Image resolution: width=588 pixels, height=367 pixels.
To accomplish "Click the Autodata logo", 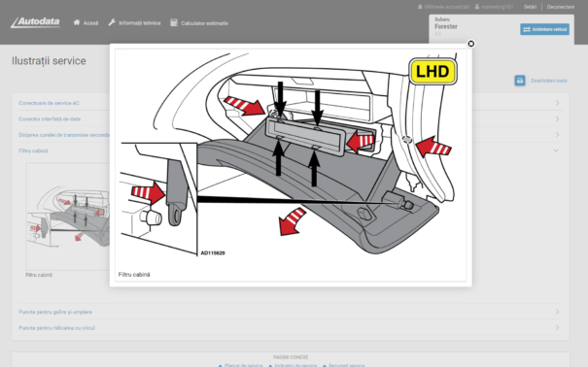I will pyautogui.click(x=35, y=22).
